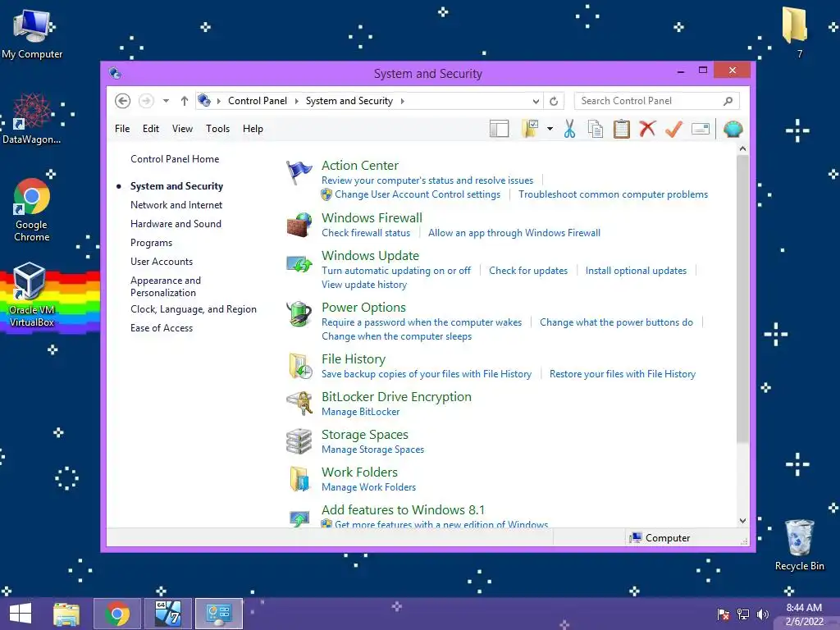
Task: Refresh the Control Panel view
Action: point(554,101)
